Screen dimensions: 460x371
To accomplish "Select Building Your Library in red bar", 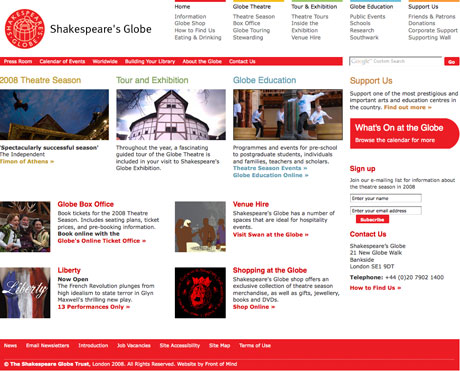I will [x=150, y=61].
